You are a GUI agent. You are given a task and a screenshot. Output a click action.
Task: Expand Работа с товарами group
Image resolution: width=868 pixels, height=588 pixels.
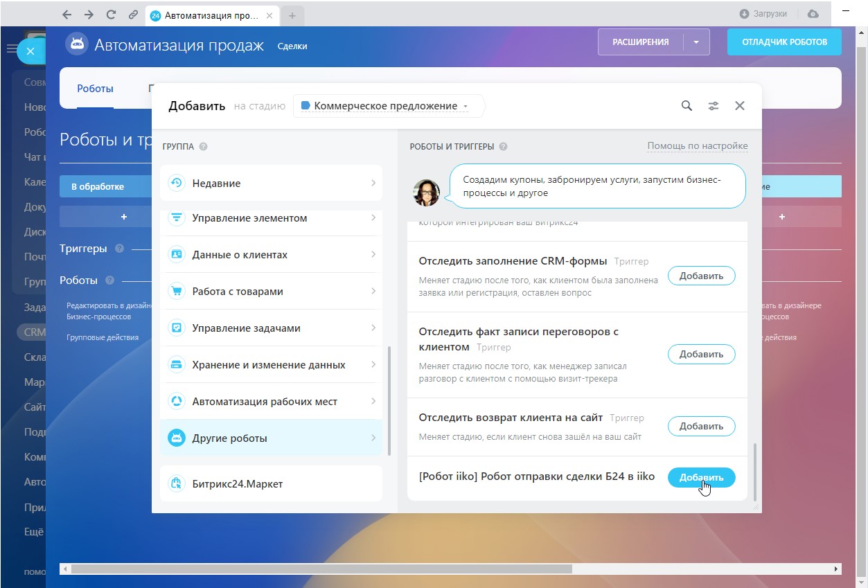[x=271, y=291]
